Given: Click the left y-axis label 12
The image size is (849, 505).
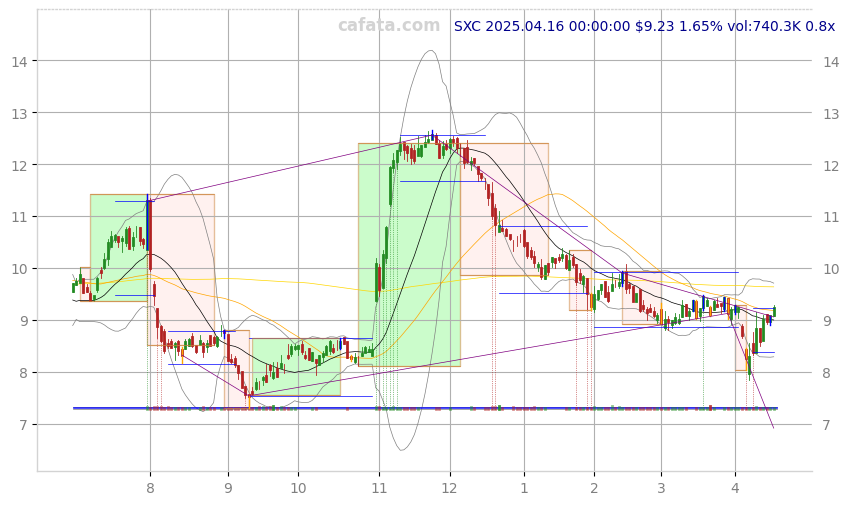Looking at the screenshot, I should [19, 166].
